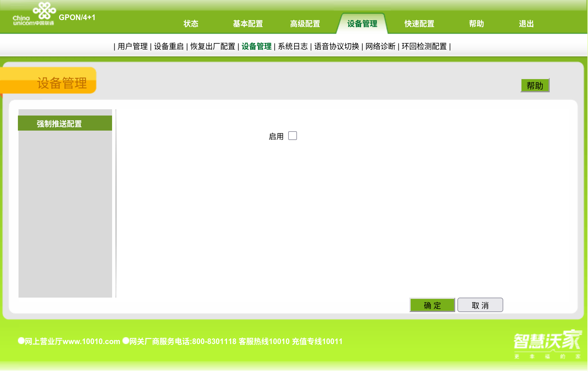Click 退出 to log out

[526, 24]
